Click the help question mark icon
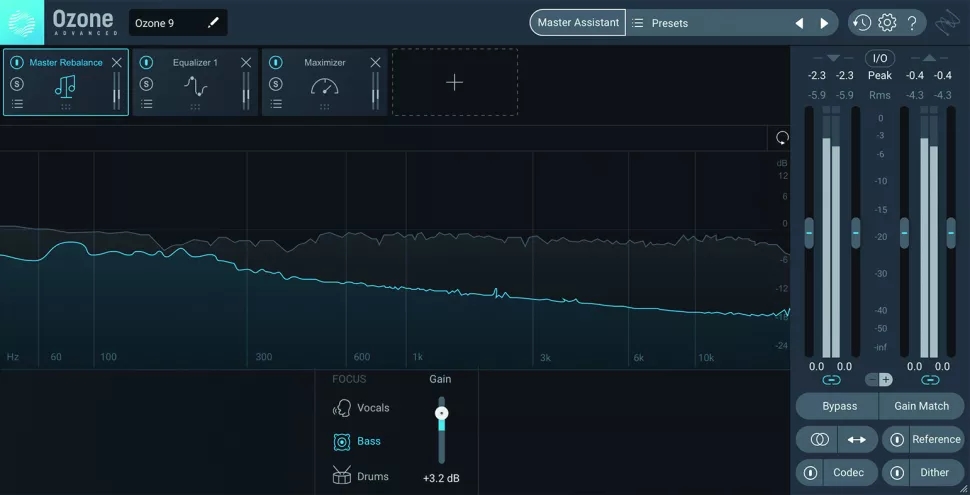970x495 pixels. pyautogui.click(x=912, y=23)
